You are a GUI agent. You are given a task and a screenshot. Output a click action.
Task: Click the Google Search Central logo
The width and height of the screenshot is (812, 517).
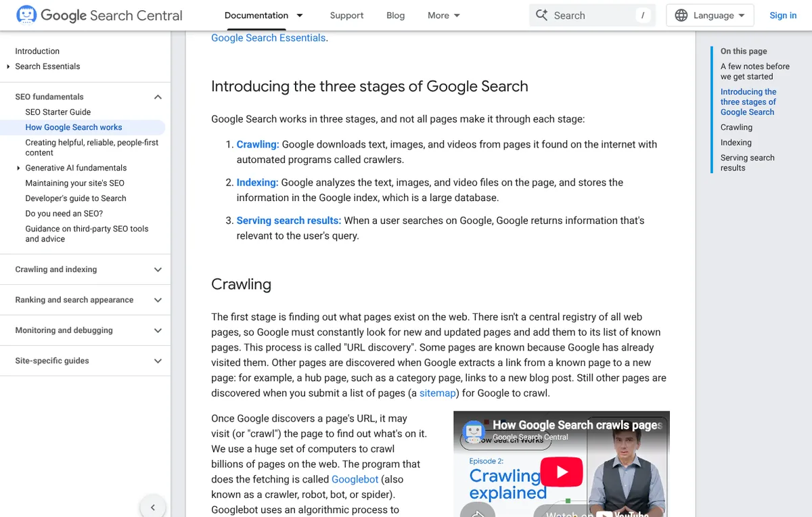pos(99,15)
